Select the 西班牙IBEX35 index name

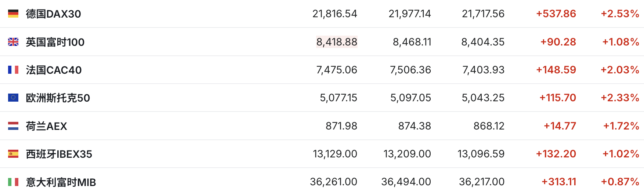(x=59, y=154)
